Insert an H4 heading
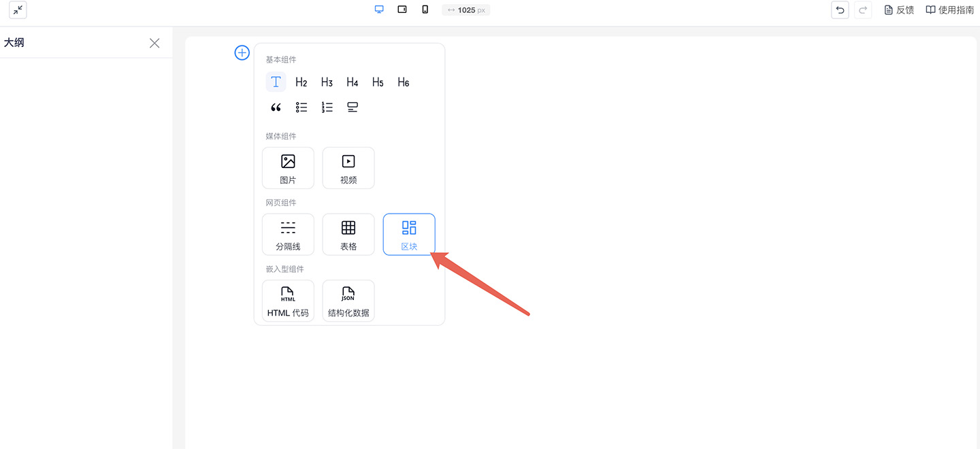The width and height of the screenshot is (980, 449). (353, 82)
